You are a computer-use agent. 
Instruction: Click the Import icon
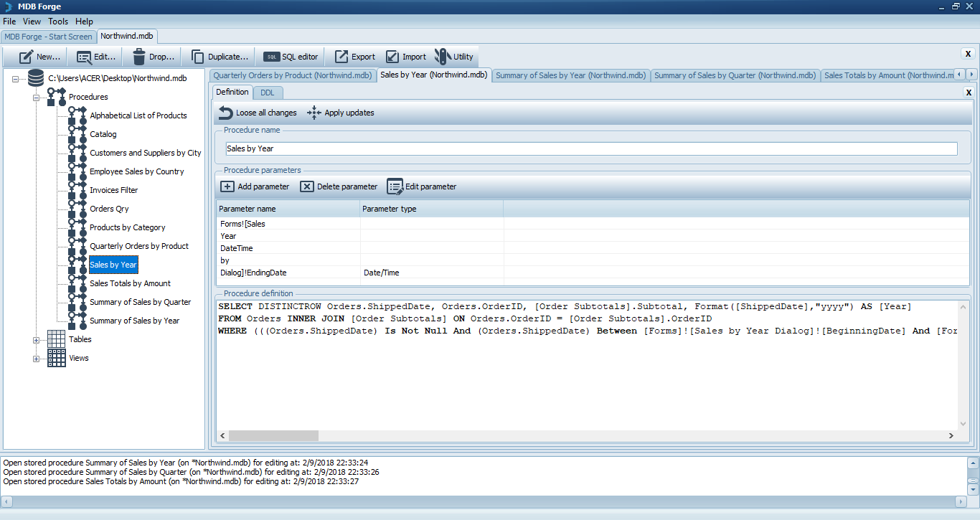(x=392, y=57)
